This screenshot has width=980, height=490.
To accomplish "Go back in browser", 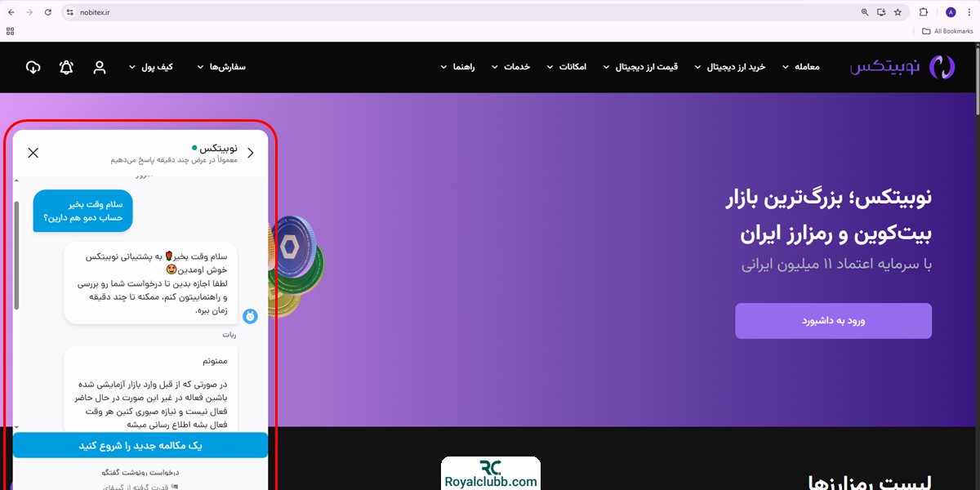I will click(11, 12).
